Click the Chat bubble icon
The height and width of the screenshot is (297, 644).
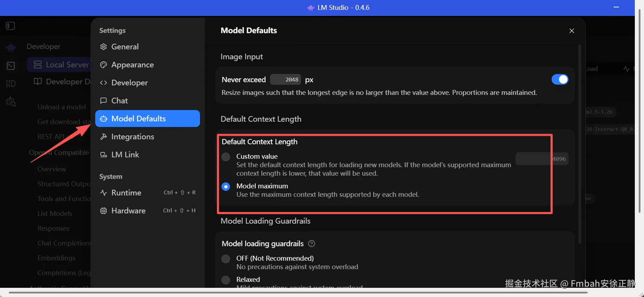click(103, 101)
